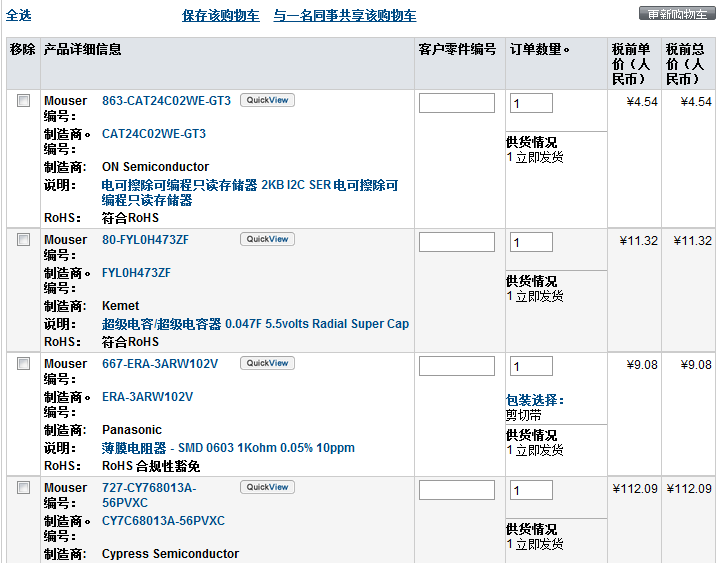Open QuickView for 727-CY768013A-56PVXC
Viewport: 717px width, 563px height.
[268, 487]
